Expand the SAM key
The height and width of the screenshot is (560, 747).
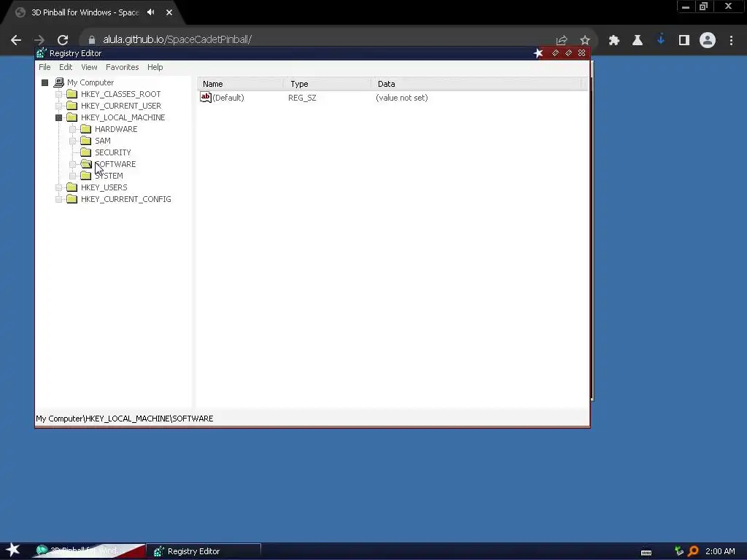(72, 141)
